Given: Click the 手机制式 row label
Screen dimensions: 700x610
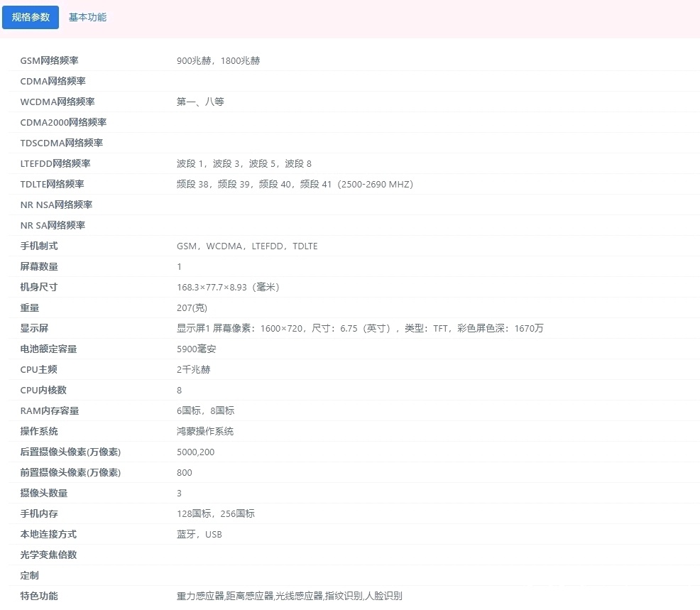Looking at the screenshot, I should tap(39, 246).
